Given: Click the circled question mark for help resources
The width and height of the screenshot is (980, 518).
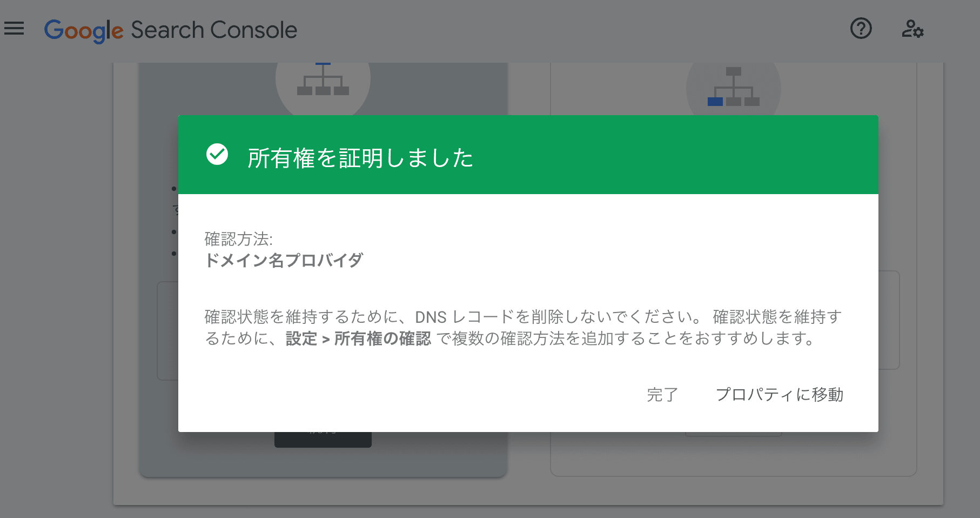Looking at the screenshot, I should [861, 29].
